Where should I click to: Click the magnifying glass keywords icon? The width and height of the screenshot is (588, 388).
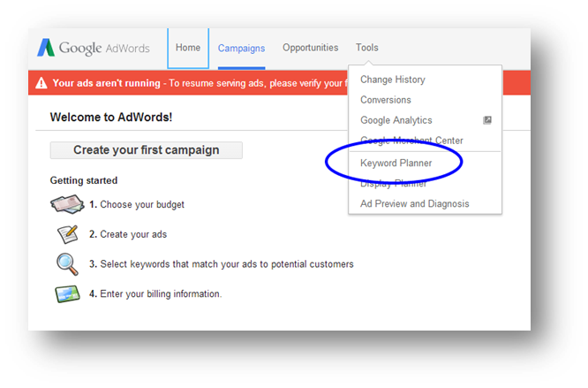click(67, 264)
